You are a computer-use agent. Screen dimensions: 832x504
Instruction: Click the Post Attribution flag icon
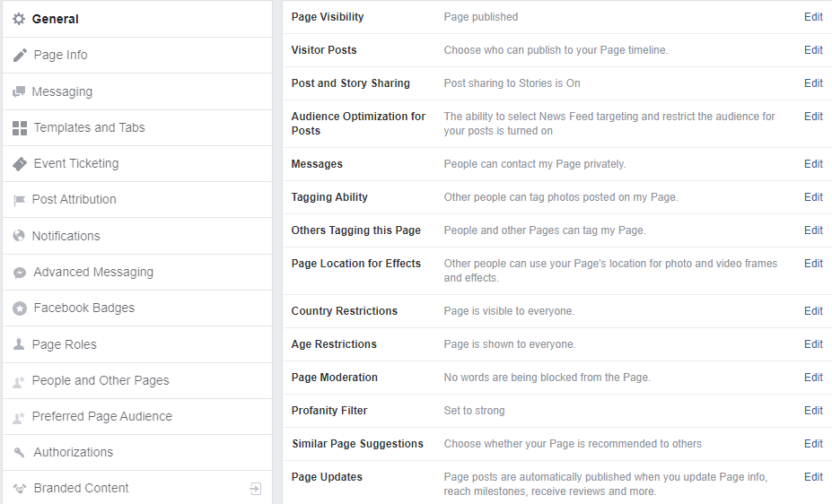click(x=19, y=200)
